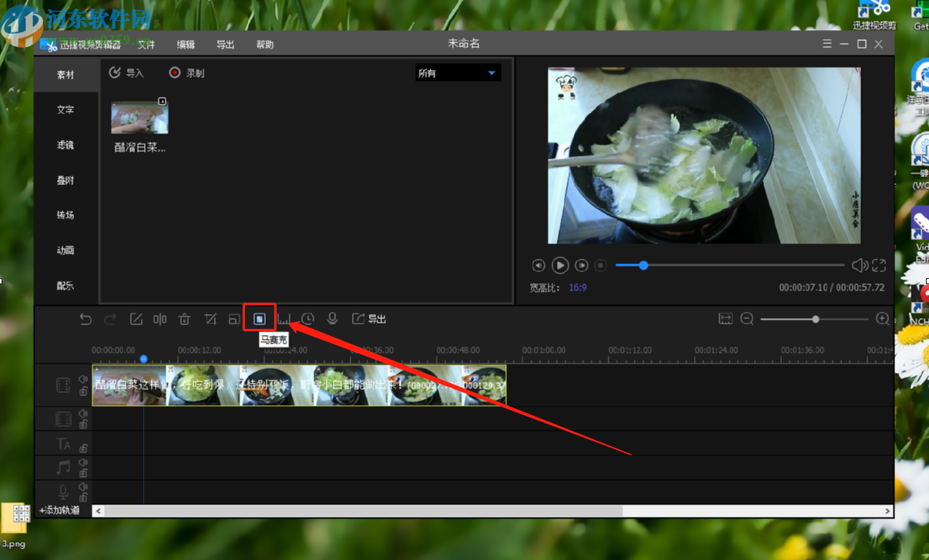Delete the selected clip (trash icon)
The width and height of the screenshot is (929, 560).
(x=185, y=319)
